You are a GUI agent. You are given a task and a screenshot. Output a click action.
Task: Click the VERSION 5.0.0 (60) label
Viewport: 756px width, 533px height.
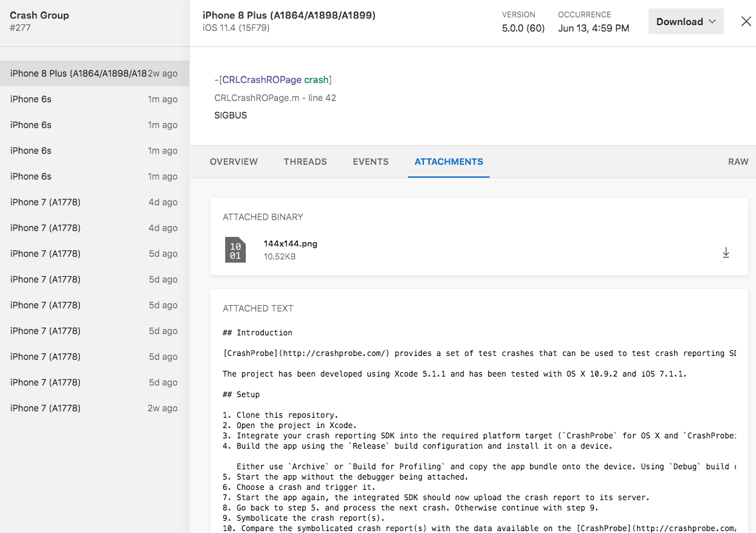point(523,28)
